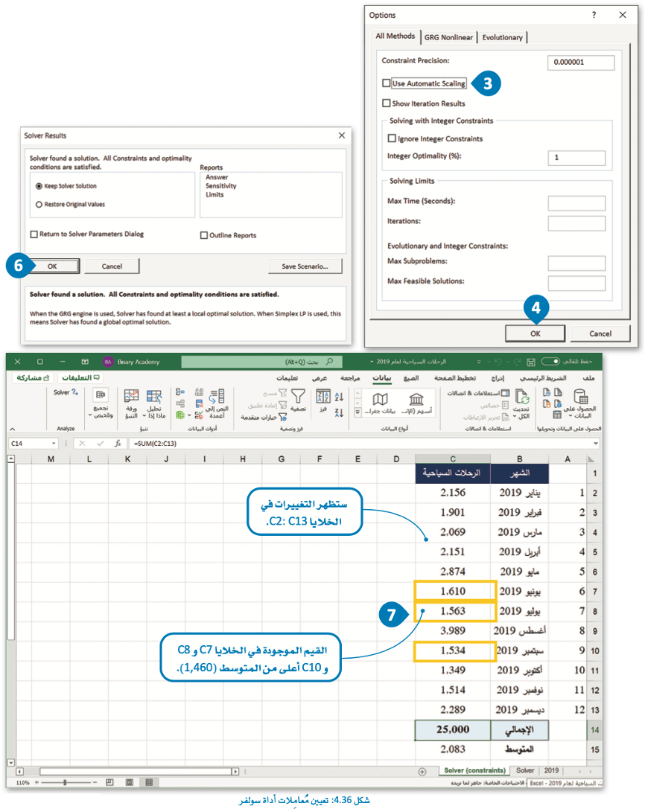This screenshot has width=645, height=812.
Task: Switch to Page Break Preview in status bar
Action: (109, 782)
